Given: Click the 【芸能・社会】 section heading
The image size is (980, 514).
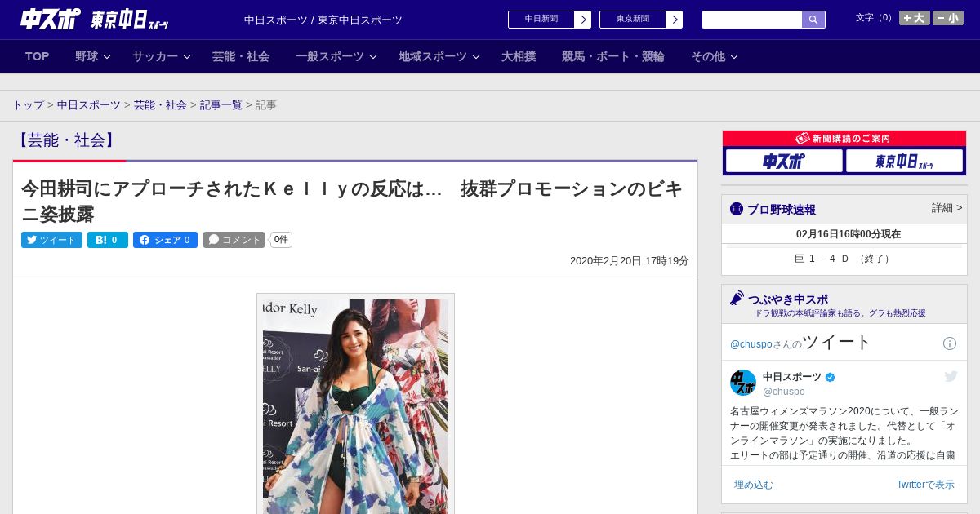Looking at the screenshot, I should tap(67, 140).
